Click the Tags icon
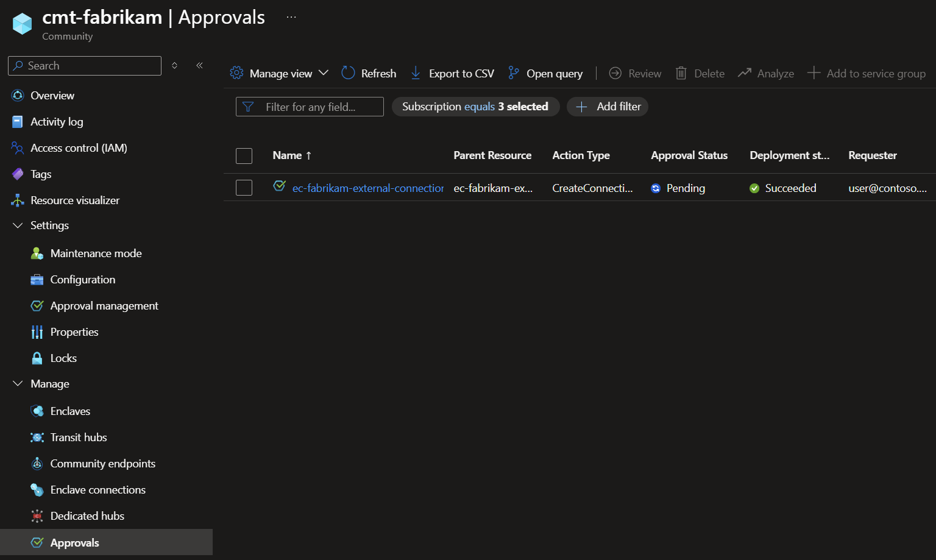Screen dimensions: 936x560 [18, 174]
